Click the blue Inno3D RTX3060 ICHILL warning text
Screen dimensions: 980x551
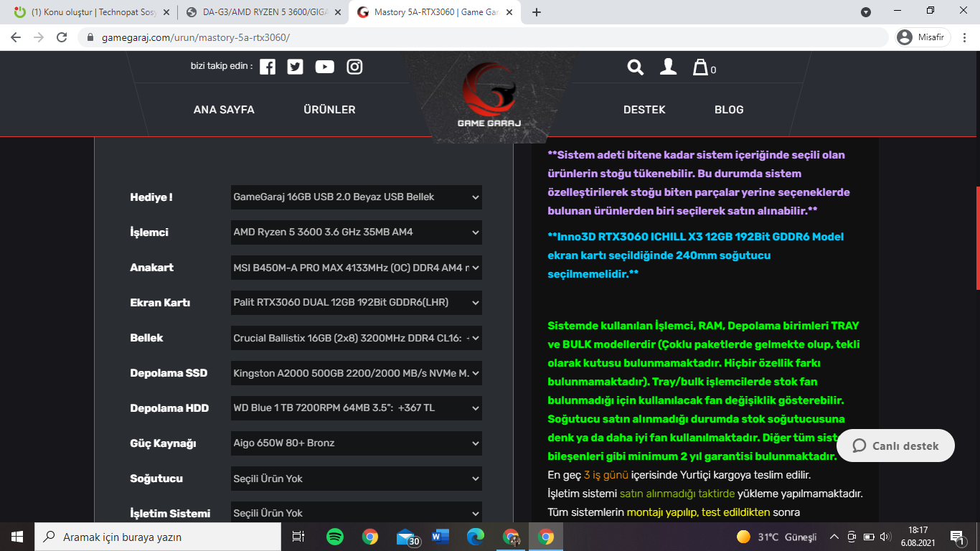pos(696,255)
